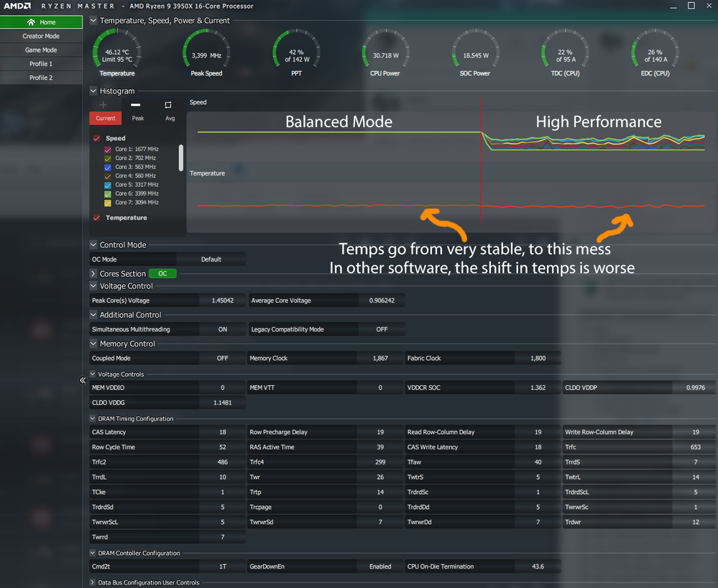Click the VDDCR SOC value 1.362
Screen dimensions: 718x588
click(x=538, y=387)
